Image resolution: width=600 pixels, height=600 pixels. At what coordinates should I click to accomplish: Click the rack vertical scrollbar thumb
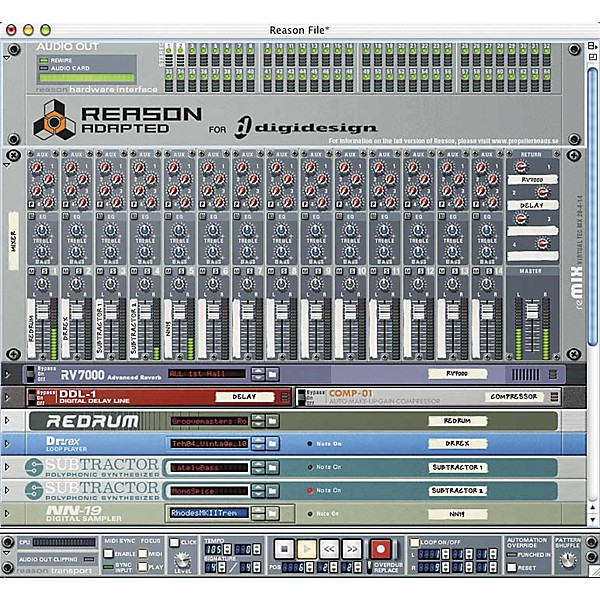592,207
